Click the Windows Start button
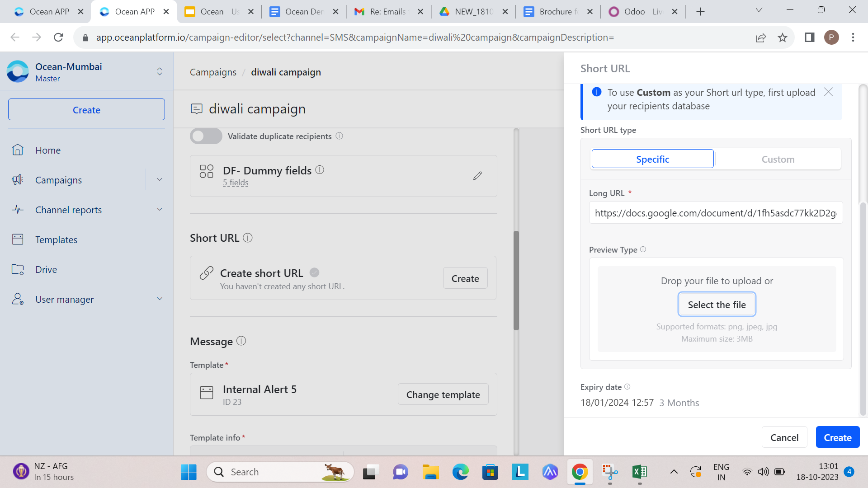 pos(189,472)
